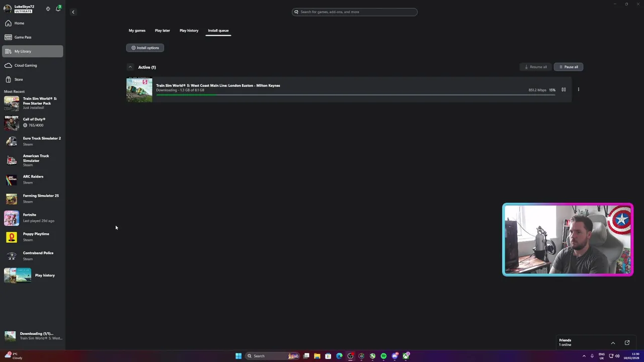Click the taskbar Search box
This screenshot has height=362, width=644.
[272, 356]
